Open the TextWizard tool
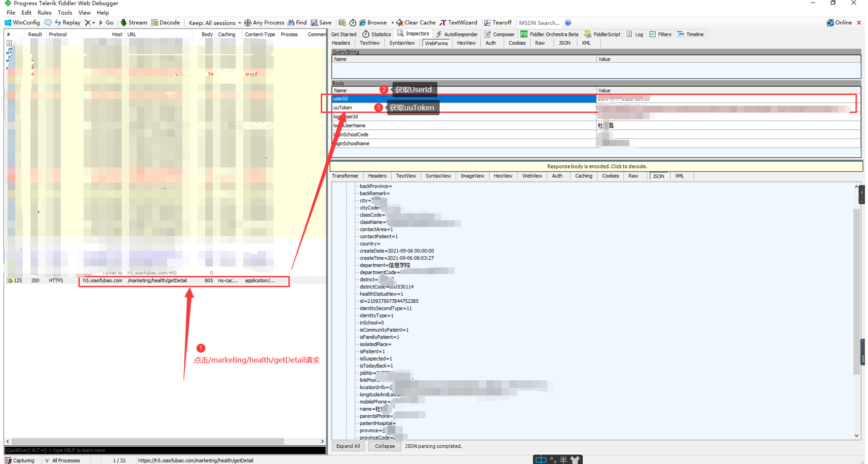The height and width of the screenshot is (464, 868). click(x=459, y=23)
